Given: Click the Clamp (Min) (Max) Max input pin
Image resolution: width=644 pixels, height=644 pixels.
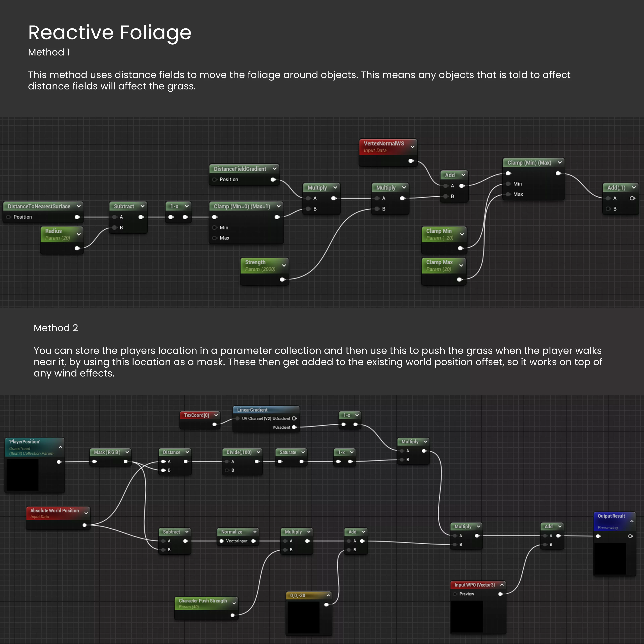Looking at the screenshot, I should 508,194.
